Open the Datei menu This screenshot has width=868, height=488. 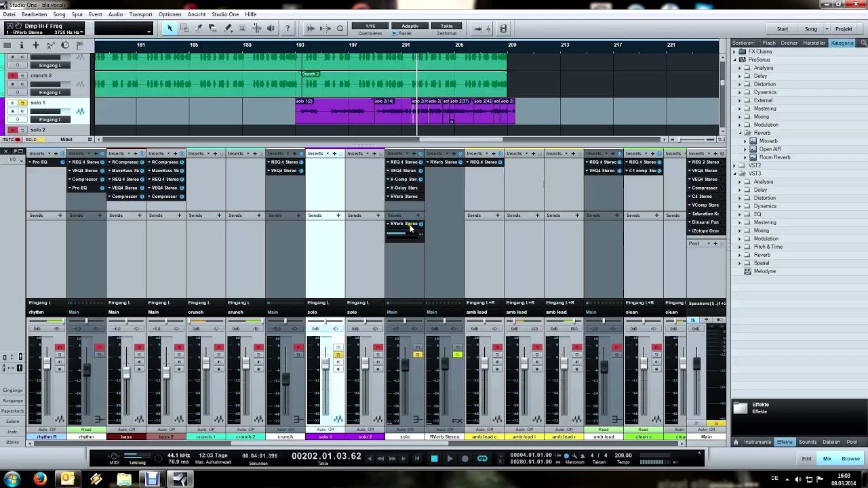pyautogui.click(x=9, y=14)
